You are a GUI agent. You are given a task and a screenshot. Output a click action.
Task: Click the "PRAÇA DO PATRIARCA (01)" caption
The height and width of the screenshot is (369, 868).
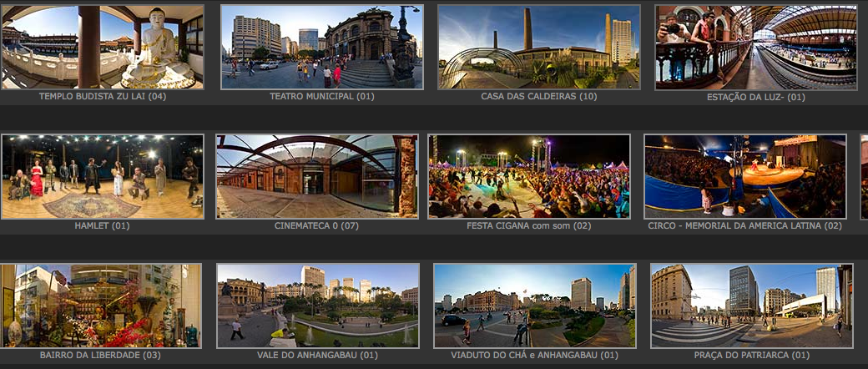click(x=751, y=356)
